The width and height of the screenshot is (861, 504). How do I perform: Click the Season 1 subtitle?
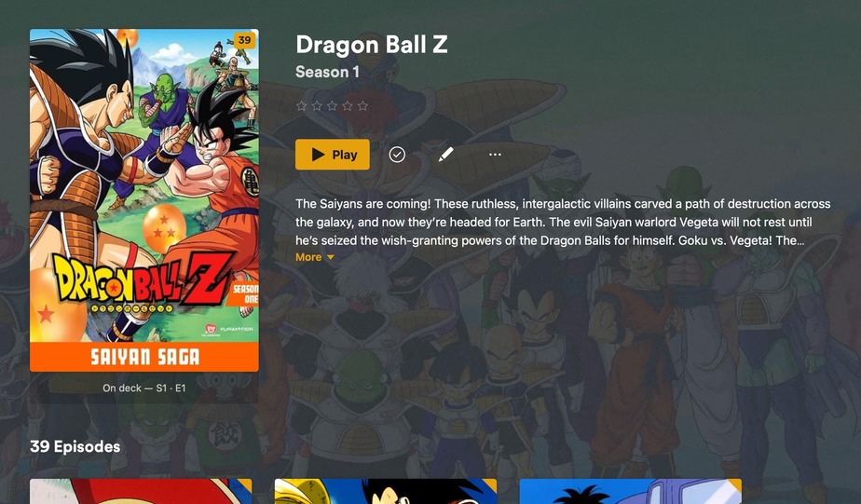coord(327,72)
